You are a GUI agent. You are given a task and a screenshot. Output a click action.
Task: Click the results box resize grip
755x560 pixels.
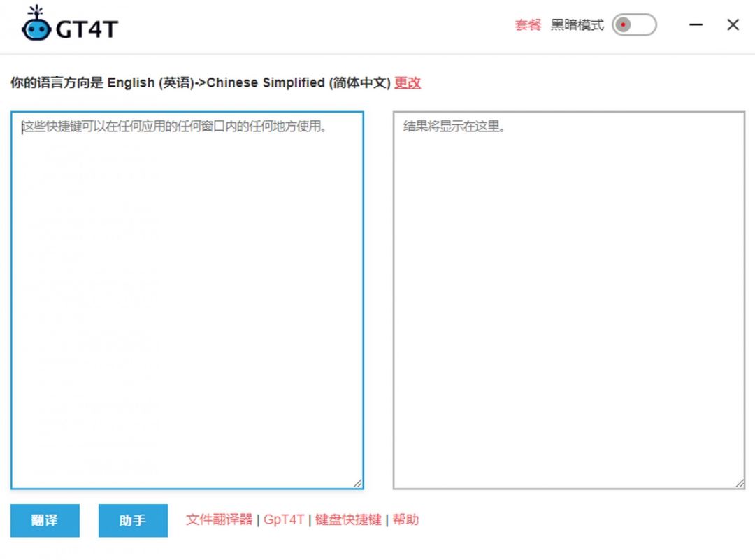(x=740, y=483)
